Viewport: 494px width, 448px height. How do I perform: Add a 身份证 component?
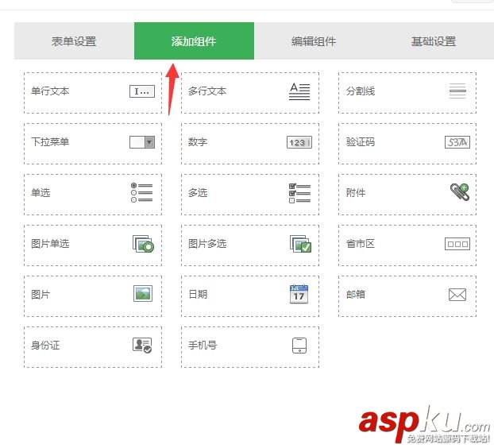coord(93,347)
